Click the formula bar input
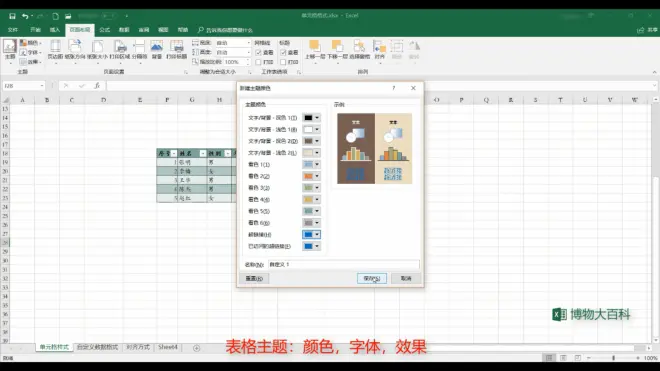This screenshot has height=371, width=660. coord(379,86)
